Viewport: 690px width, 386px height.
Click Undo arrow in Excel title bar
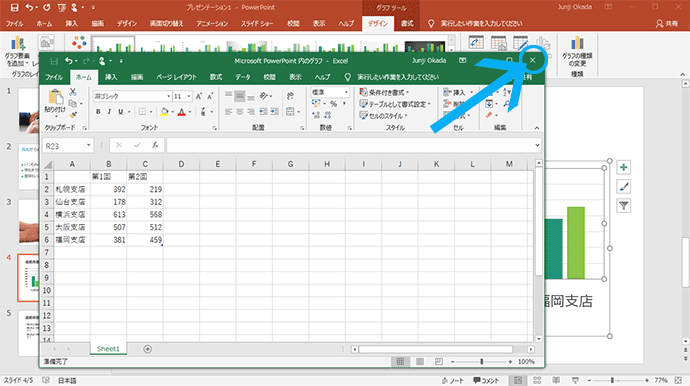[69, 61]
